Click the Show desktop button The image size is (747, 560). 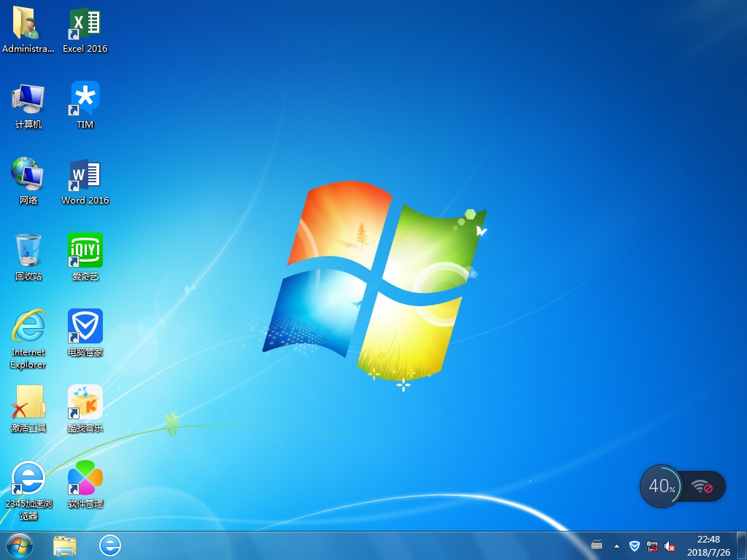(x=742, y=545)
